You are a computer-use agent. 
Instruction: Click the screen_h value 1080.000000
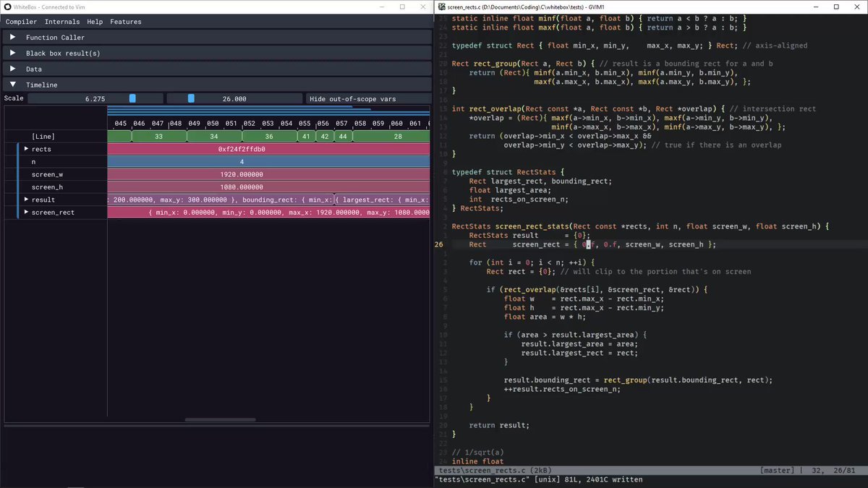[x=242, y=187]
